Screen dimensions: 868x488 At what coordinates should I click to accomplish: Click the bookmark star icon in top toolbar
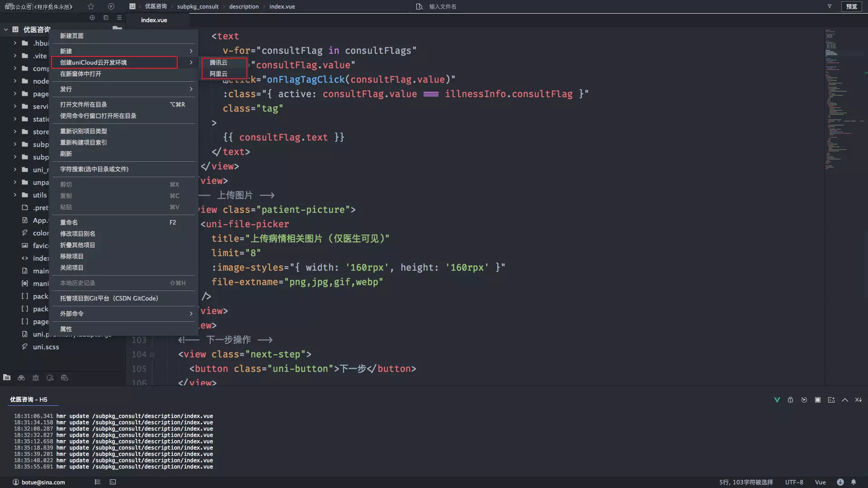[91, 6]
